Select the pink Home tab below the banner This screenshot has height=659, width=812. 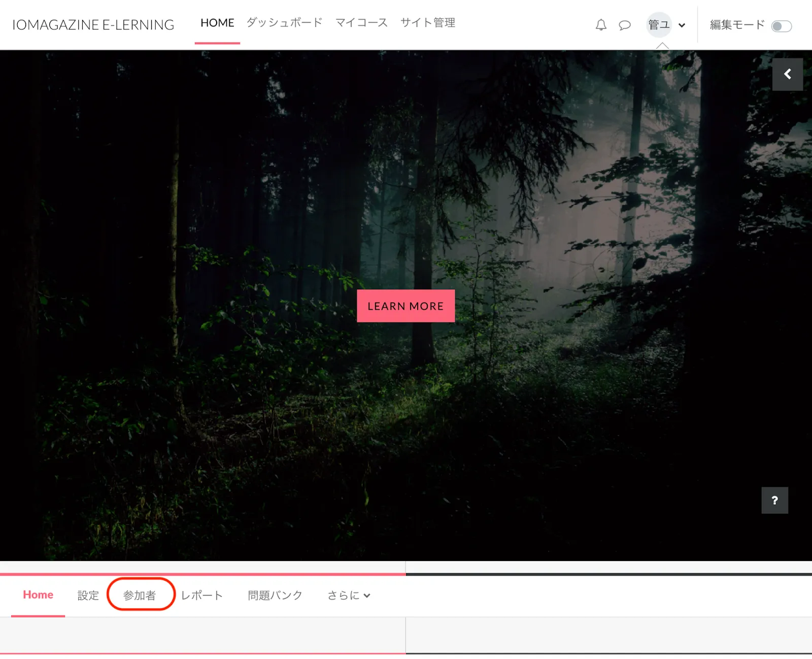point(38,595)
